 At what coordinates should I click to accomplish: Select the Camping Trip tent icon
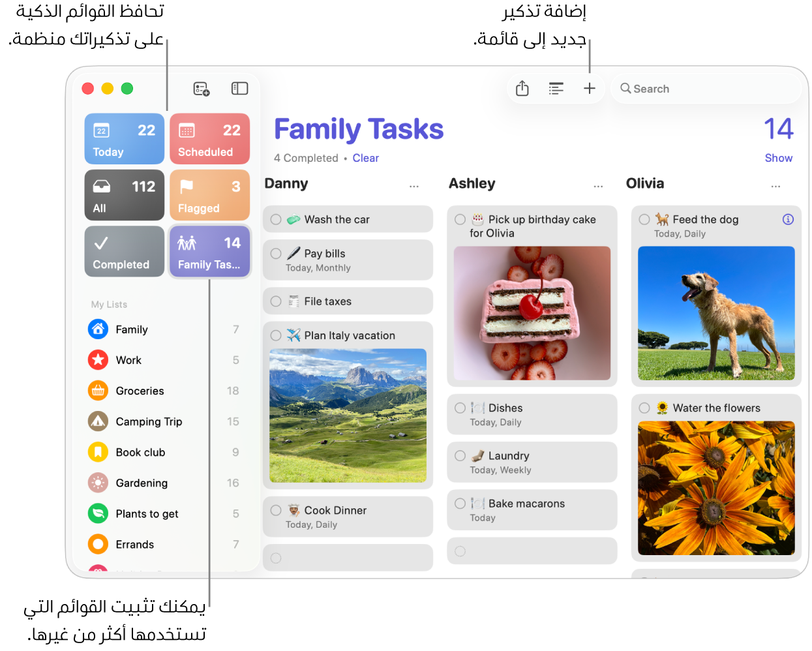tap(98, 421)
